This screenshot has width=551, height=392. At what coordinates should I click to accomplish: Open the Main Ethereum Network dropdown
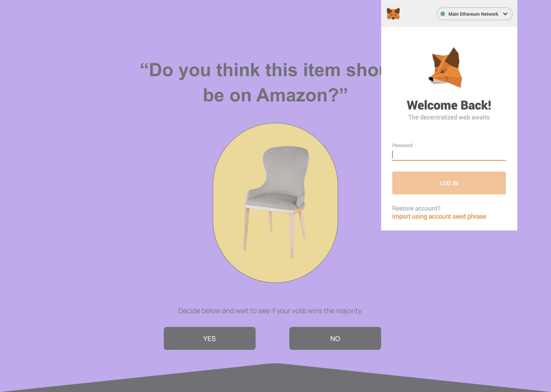click(474, 14)
